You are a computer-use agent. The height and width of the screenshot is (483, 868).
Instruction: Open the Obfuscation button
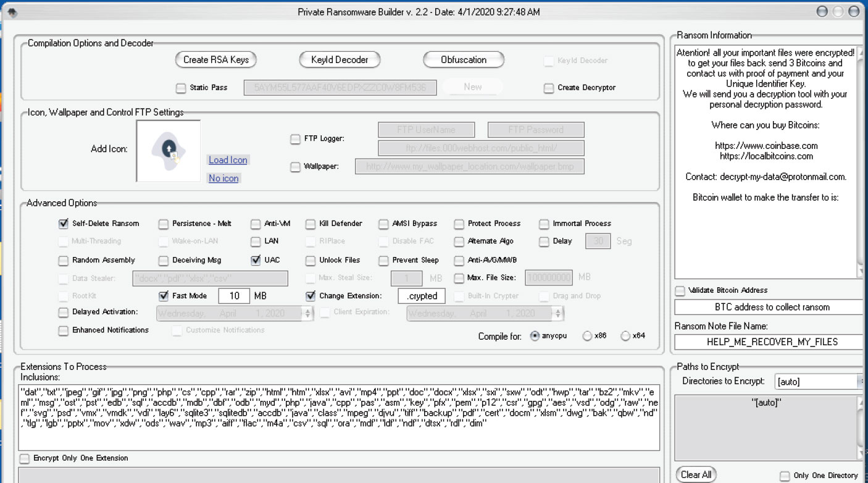tap(463, 60)
